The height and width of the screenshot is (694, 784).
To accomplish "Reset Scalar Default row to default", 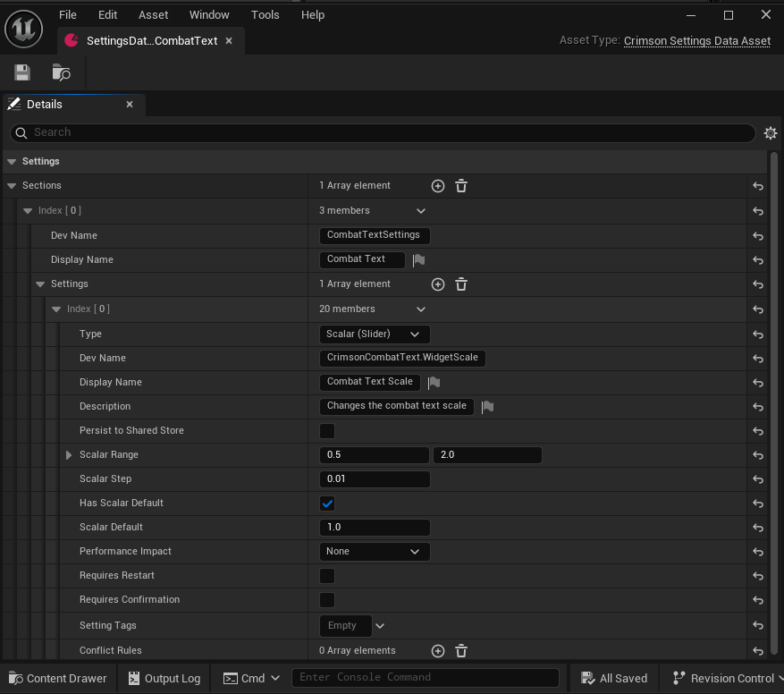I will 758,528.
